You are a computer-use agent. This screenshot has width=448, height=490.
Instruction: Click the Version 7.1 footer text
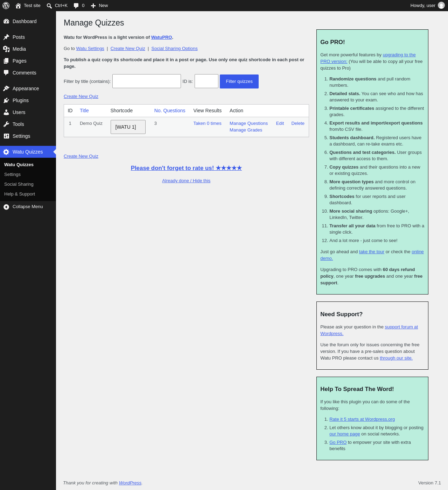point(429,483)
